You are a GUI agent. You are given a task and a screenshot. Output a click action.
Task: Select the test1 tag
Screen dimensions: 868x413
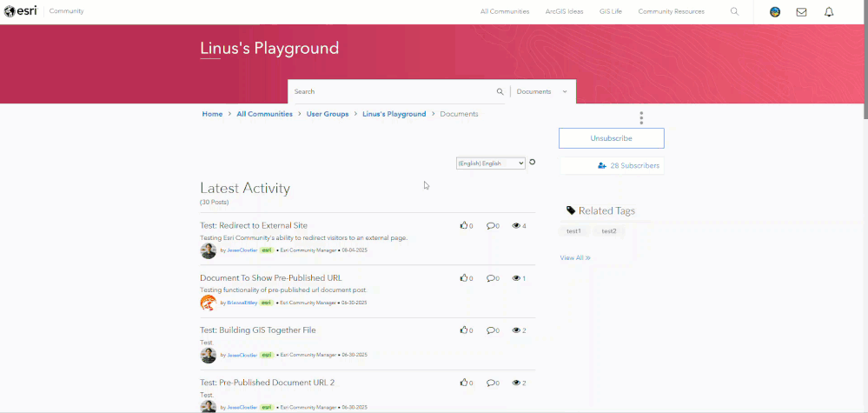point(573,231)
